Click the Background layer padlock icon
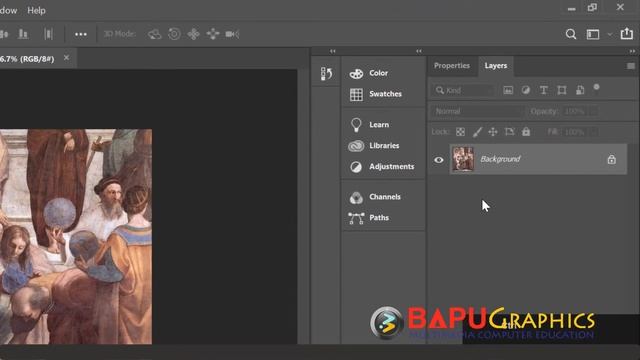640x360 pixels. coord(611,159)
